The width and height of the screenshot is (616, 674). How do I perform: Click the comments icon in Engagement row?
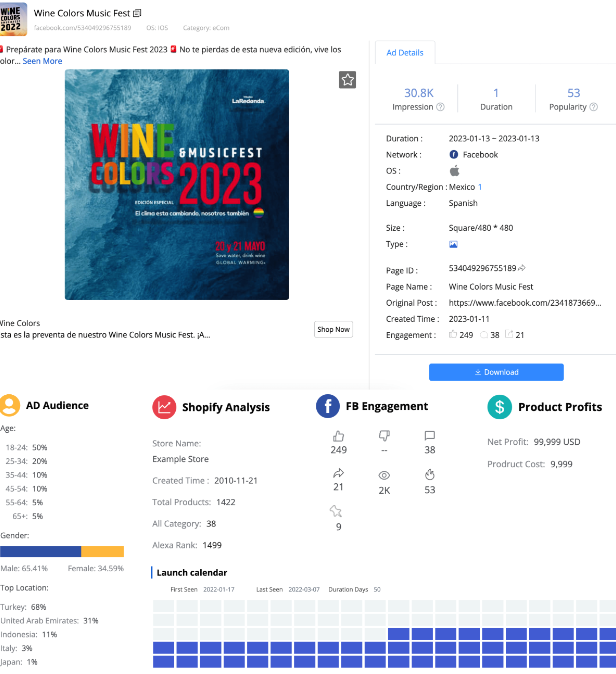point(484,334)
